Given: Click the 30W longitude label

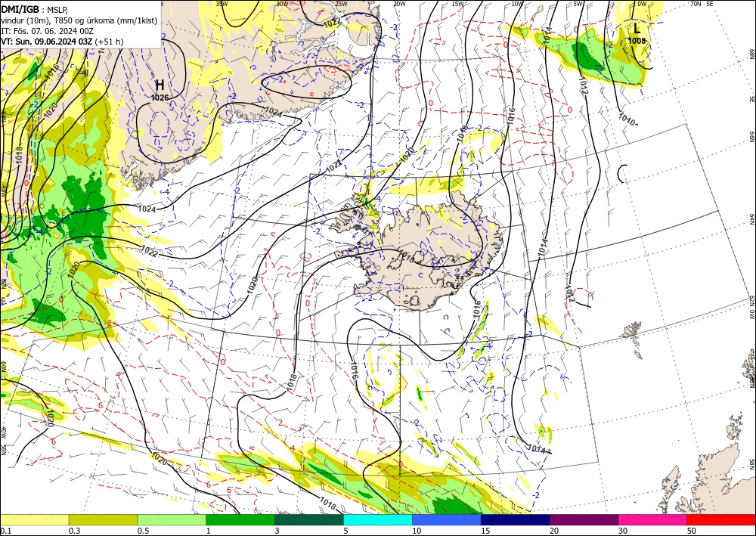Looking at the screenshot, I should [283, 4].
